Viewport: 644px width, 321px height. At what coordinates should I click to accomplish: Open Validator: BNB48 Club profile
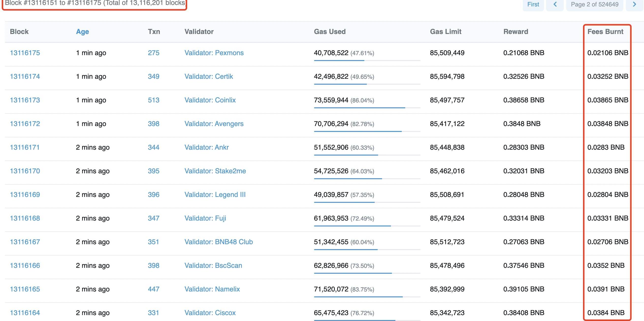(219, 242)
